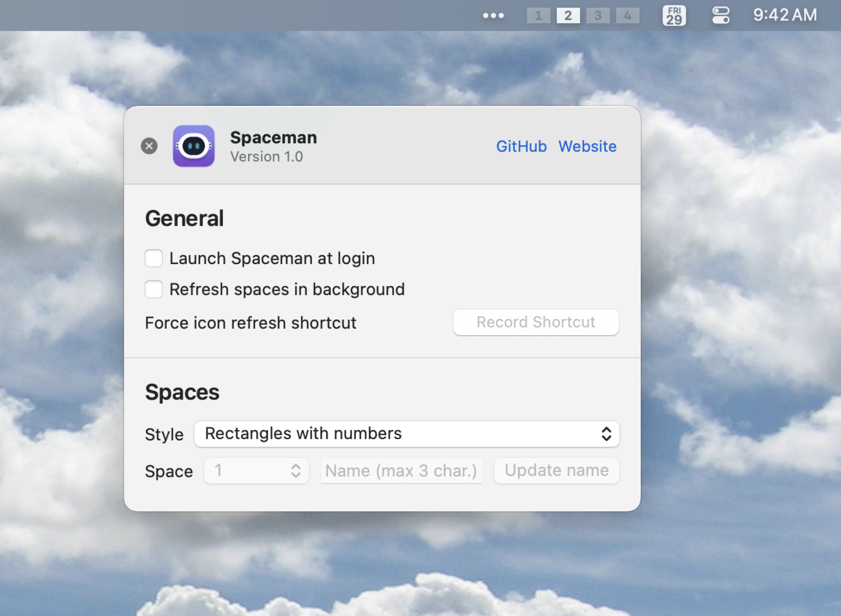Click the Force icon refresh shortcut label
Image resolution: width=841 pixels, height=616 pixels.
coord(251,323)
